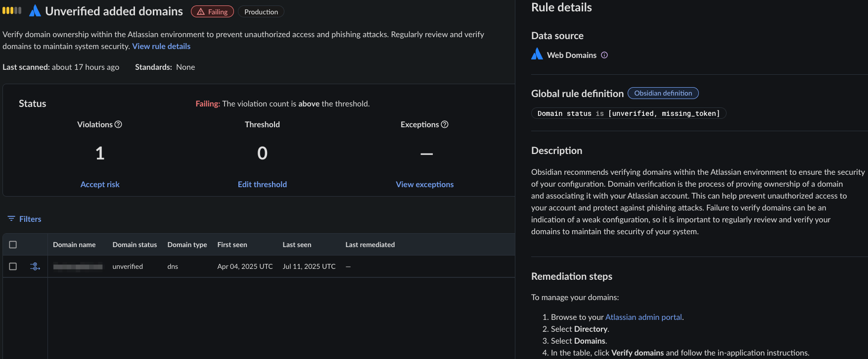Screen dimensions: 868x359
Task: Click the redacted domain name cell
Action: click(78, 267)
